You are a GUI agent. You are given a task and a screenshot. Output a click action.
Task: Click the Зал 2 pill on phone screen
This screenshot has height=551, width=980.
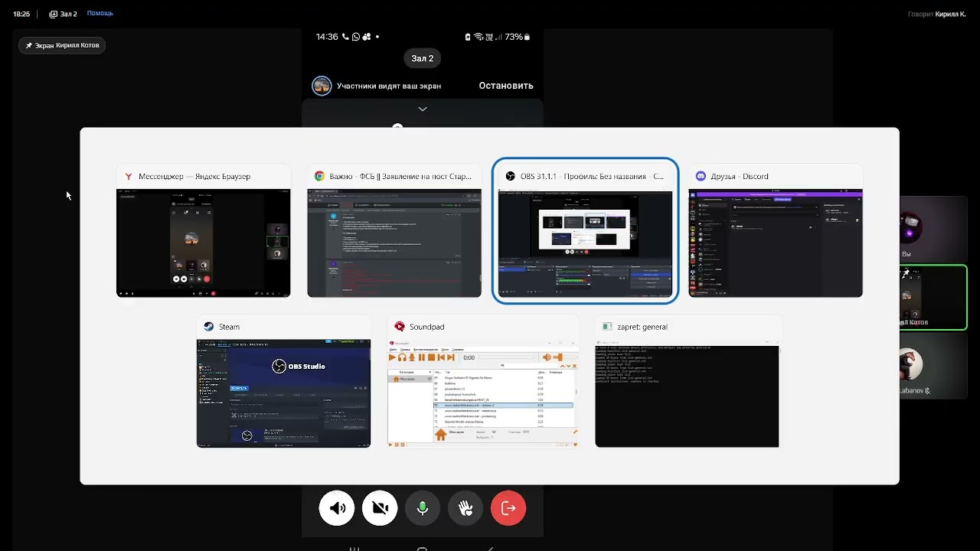[x=423, y=58]
